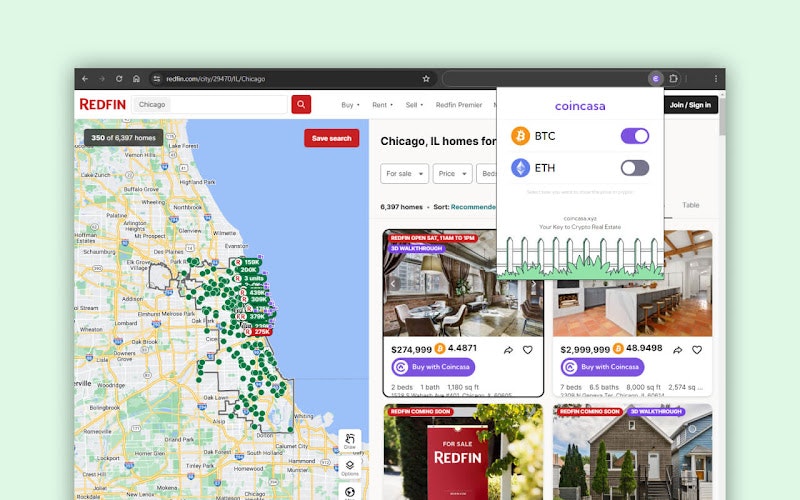Open the extensions puzzle icon

coord(673,79)
